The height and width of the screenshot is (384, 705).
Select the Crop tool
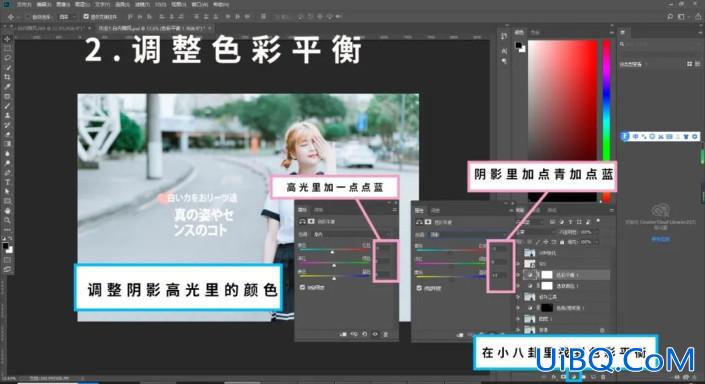(7, 77)
